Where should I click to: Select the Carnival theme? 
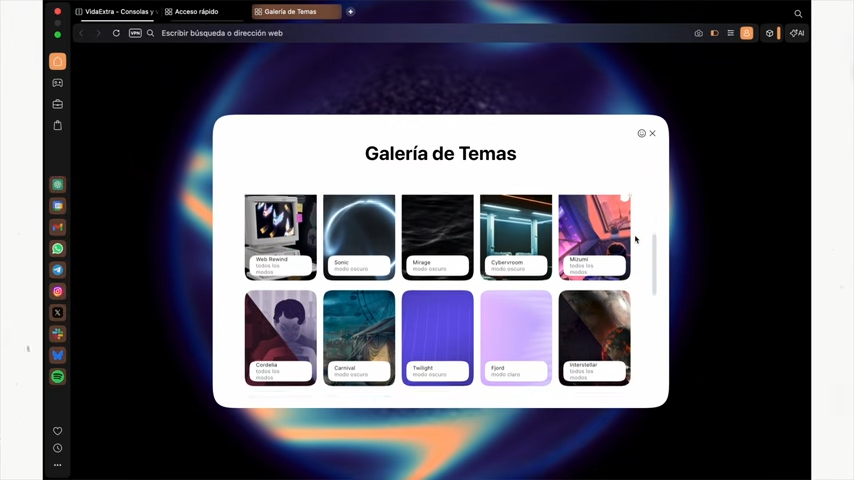[x=359, y=338]
